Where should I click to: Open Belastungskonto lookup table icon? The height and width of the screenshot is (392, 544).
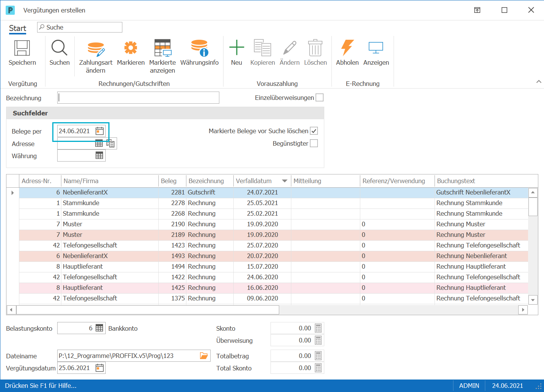pos(99,328)
